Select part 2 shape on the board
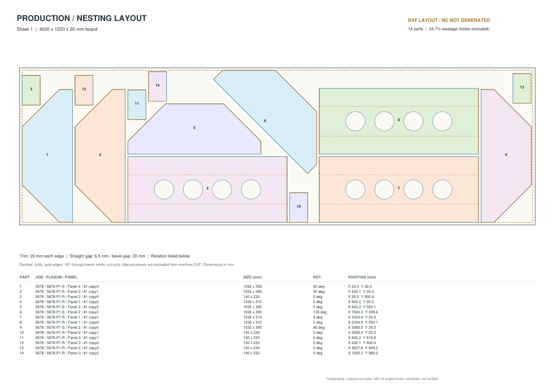 (100, 155)
